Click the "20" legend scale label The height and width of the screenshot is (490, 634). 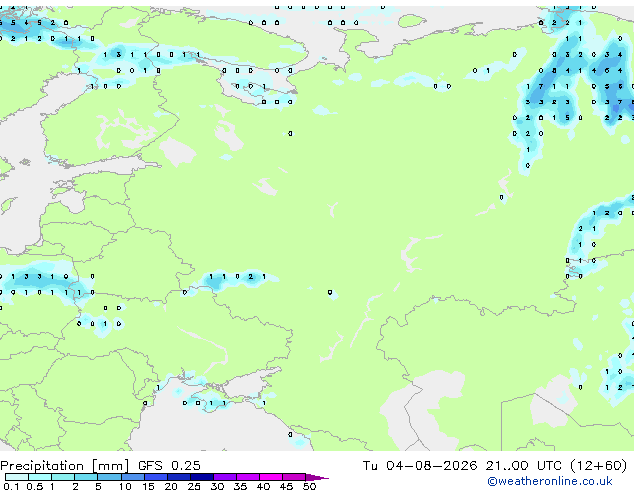(171, 486)
